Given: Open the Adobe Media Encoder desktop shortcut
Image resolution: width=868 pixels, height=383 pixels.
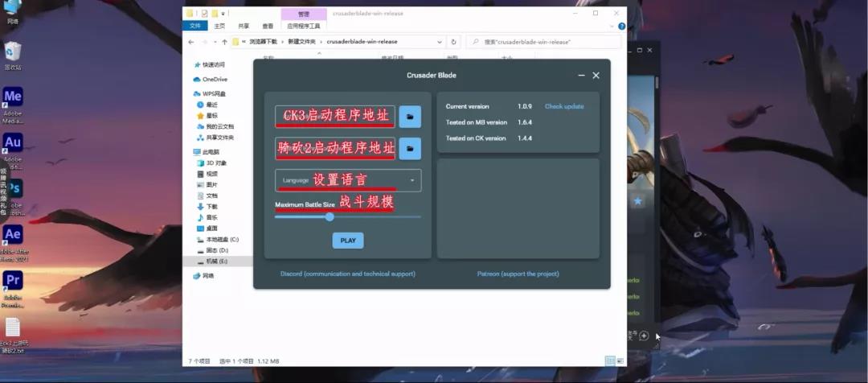Looking at the screenshot, I should pyautogui.click(x=12, y=105).
